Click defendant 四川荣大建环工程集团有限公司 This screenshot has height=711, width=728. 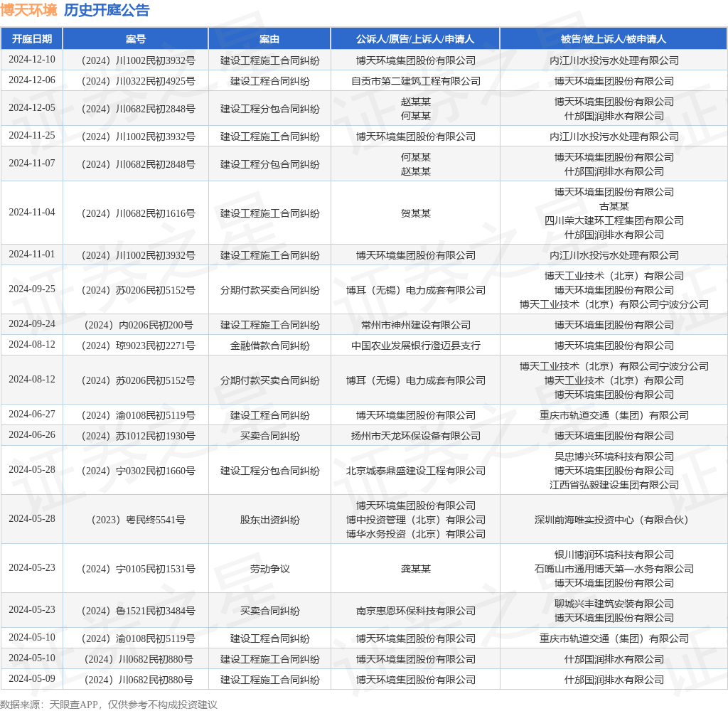pyautogui.click(x=614, y=220)
